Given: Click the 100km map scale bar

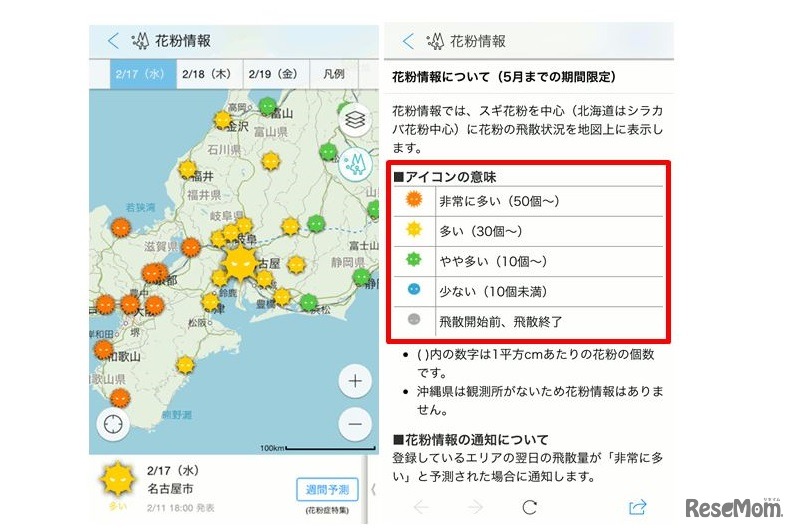Looking at the screenshot, I should coord(318,448).
